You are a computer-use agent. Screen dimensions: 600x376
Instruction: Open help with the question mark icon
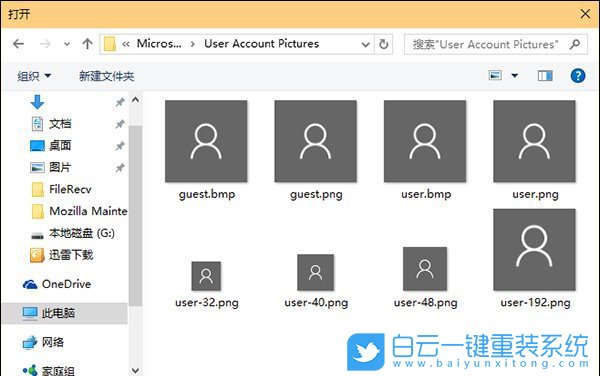point(578,76)
